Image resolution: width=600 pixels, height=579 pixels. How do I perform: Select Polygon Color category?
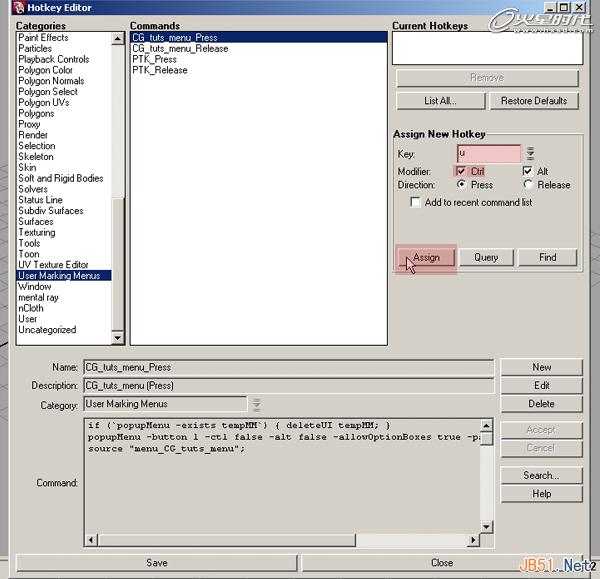(64, 70)
